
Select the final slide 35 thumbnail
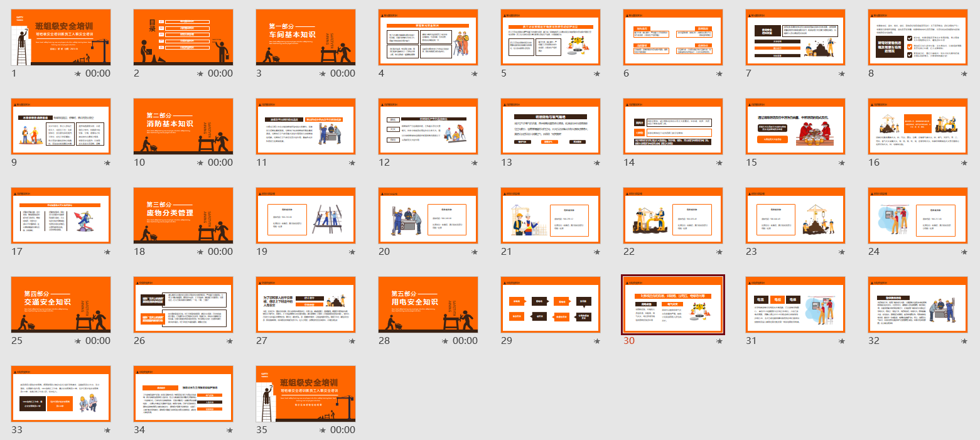point(306,394)
